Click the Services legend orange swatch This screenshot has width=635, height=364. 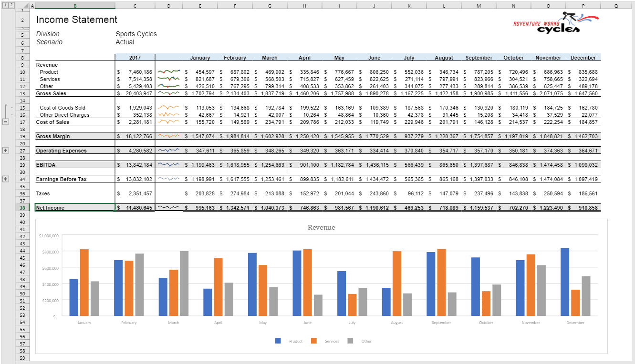pos(314,341)
